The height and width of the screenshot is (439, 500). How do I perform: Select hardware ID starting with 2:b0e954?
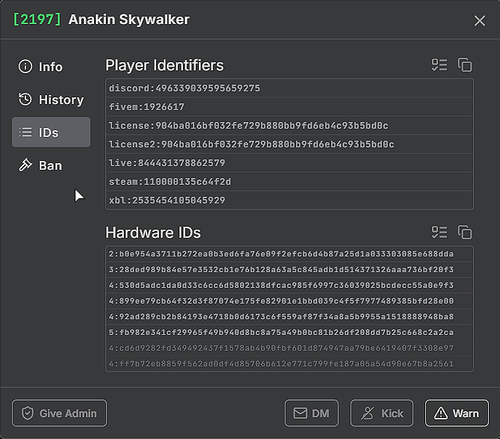[289, 254]
